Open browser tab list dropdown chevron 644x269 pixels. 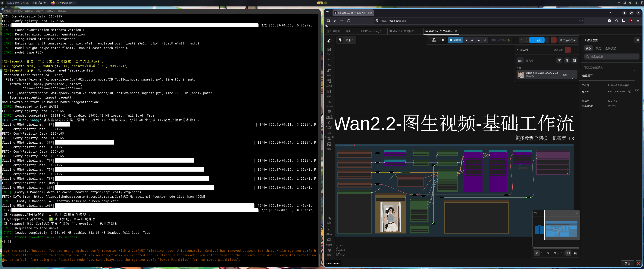pyautogui.click(x=609, y=13)
